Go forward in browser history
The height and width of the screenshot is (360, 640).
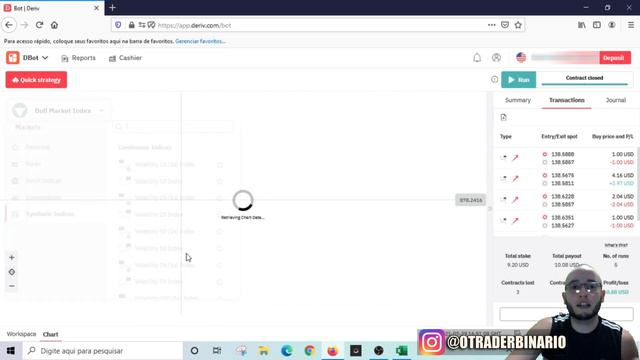click(x=24, y=25)
